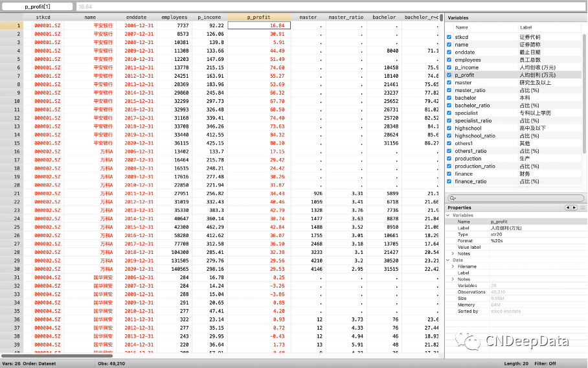Click the Type value str20 in Properties

496,235
